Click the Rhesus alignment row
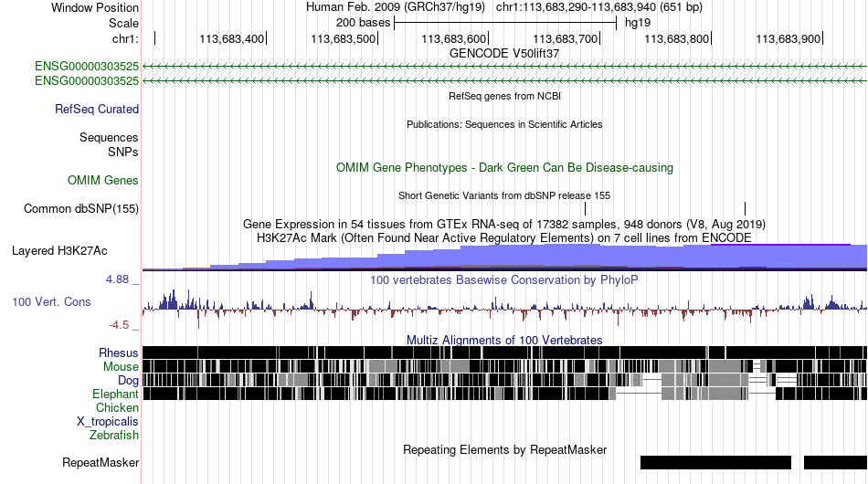Viewport: 868px width, 484px height. tap(504, 352)
